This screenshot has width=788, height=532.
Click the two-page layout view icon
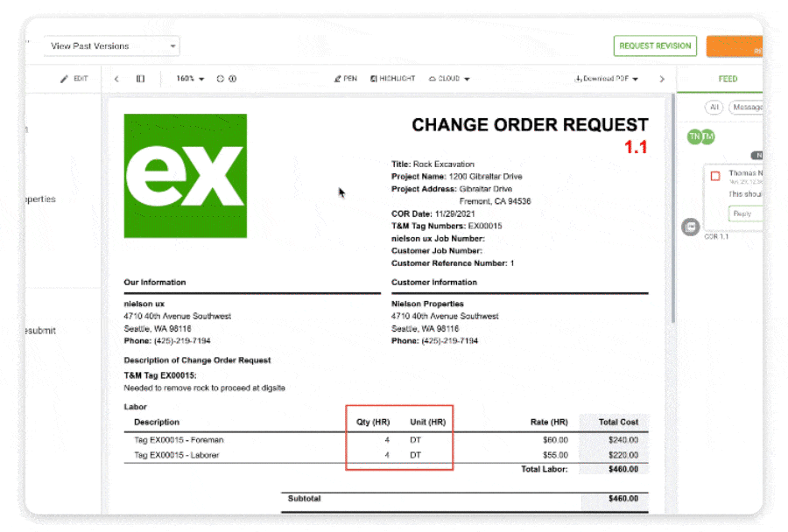click(141, 78)
